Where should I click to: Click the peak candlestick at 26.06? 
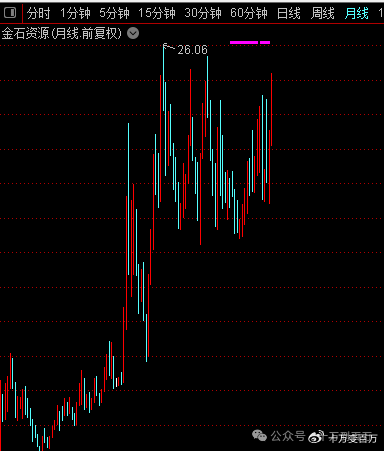click(164, 77)
